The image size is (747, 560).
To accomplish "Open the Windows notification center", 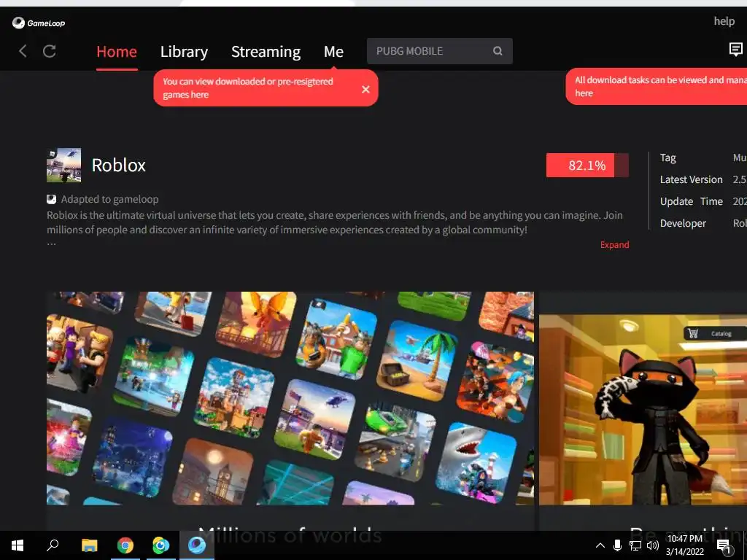I will click(x=724, y=547).
